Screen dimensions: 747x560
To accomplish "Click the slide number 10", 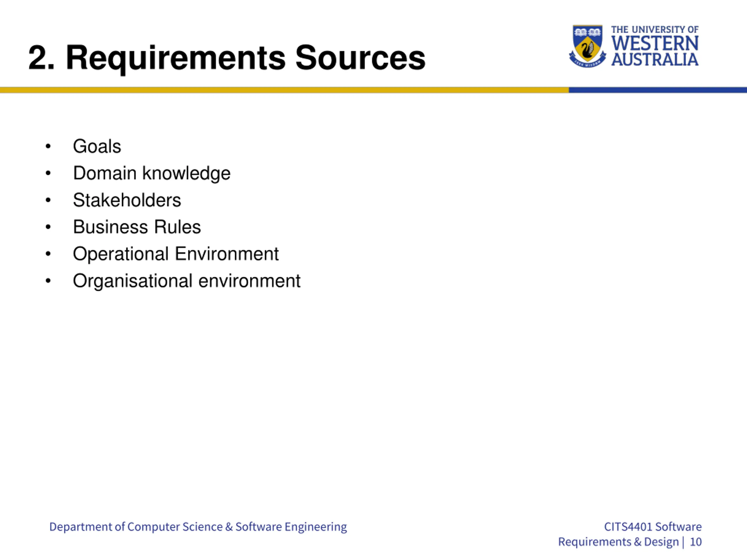I will coord(696,542).
